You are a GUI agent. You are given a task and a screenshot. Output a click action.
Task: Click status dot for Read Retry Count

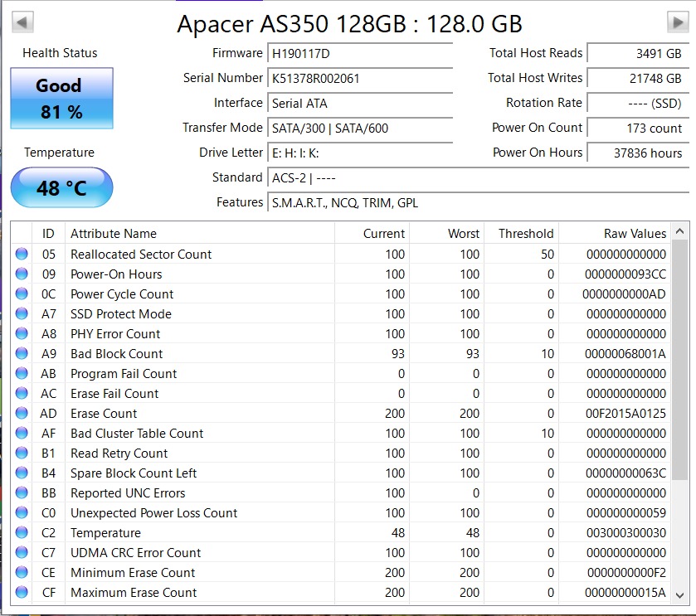pyautogui.click(x=22, y=454)
